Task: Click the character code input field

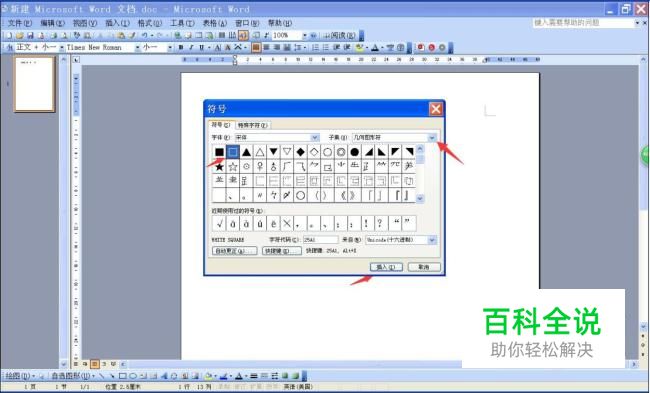Action: pyautogui.click(x=320, y=240)
